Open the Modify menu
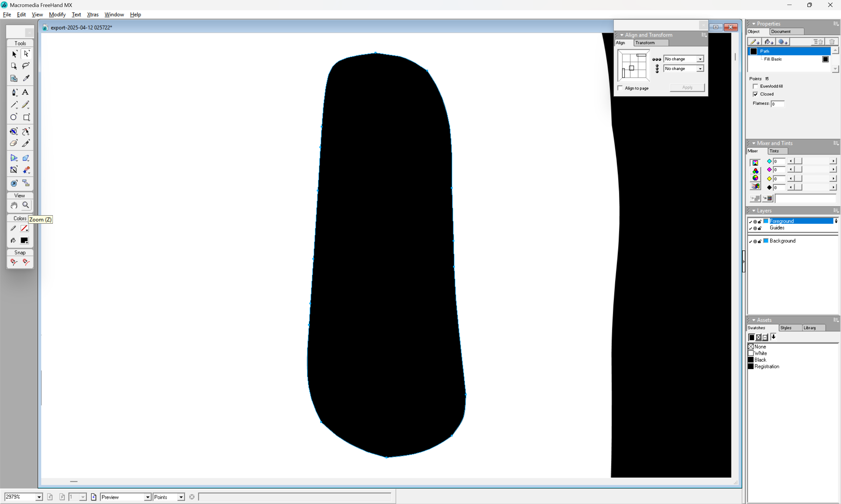 pyautogui.click(x=57, y=15)
